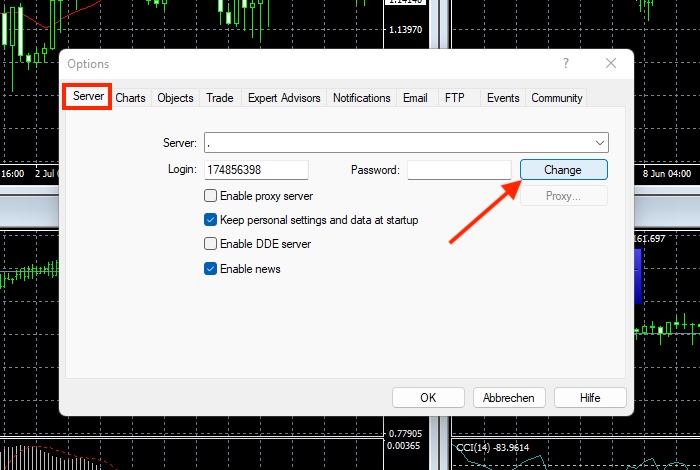This screenshot has height=470, width=700.
Task: Select the Events tab
Action: coord(503,98)
